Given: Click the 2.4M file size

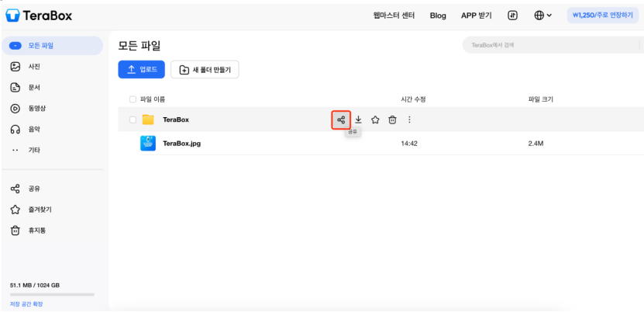Looking at the screenshot, I should click(536, 144).
